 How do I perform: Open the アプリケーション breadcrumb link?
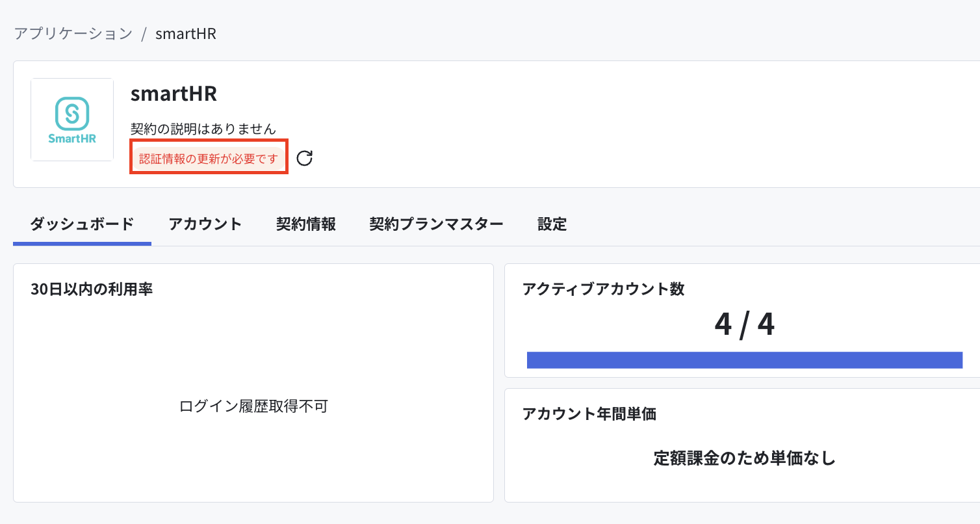click(73, 34)
